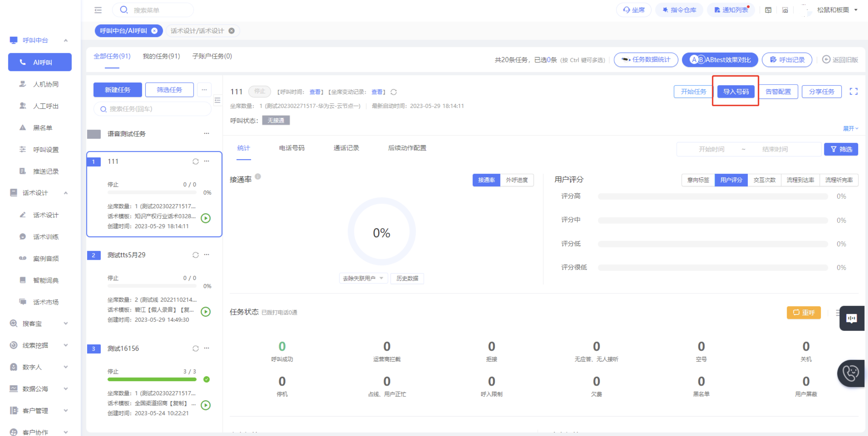Click the 接通率 info help icon

click(x=258, y=177)
